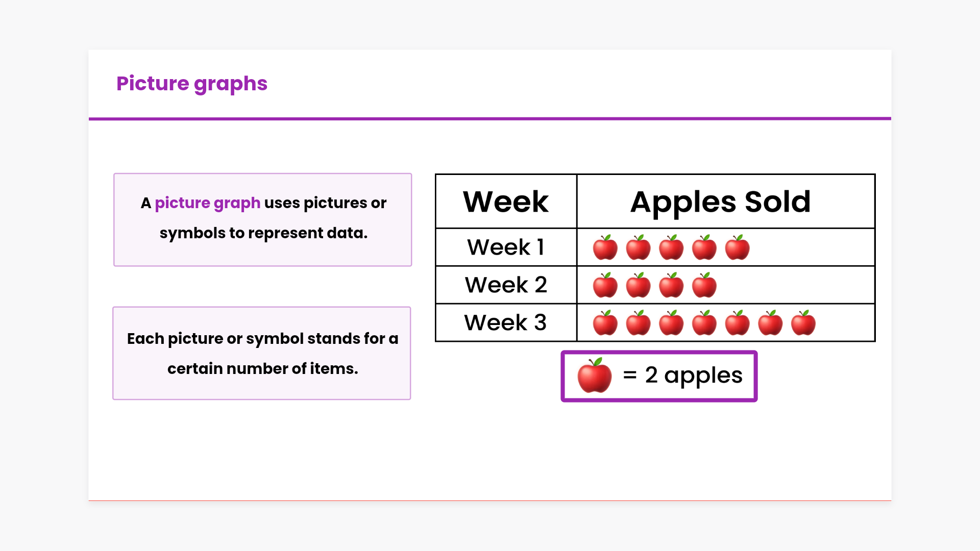
Task: Select the "Each picture or symbol" text box
Action: [262, 353]
